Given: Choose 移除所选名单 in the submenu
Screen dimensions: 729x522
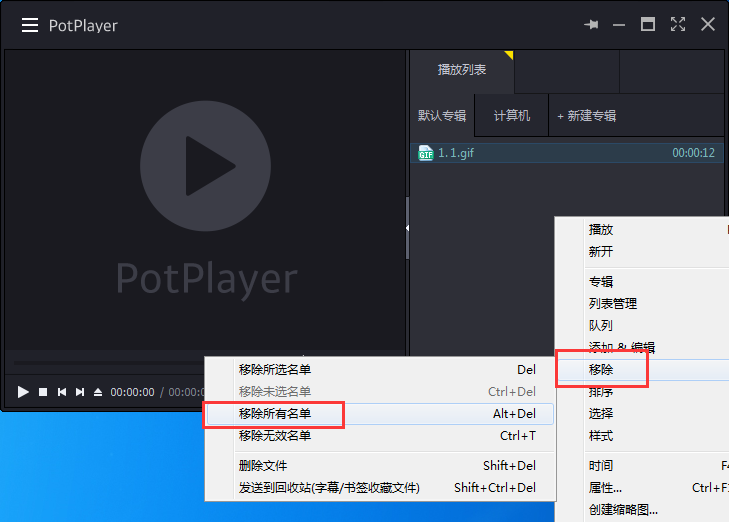Looking at the screenshot, I should point(380,370).
